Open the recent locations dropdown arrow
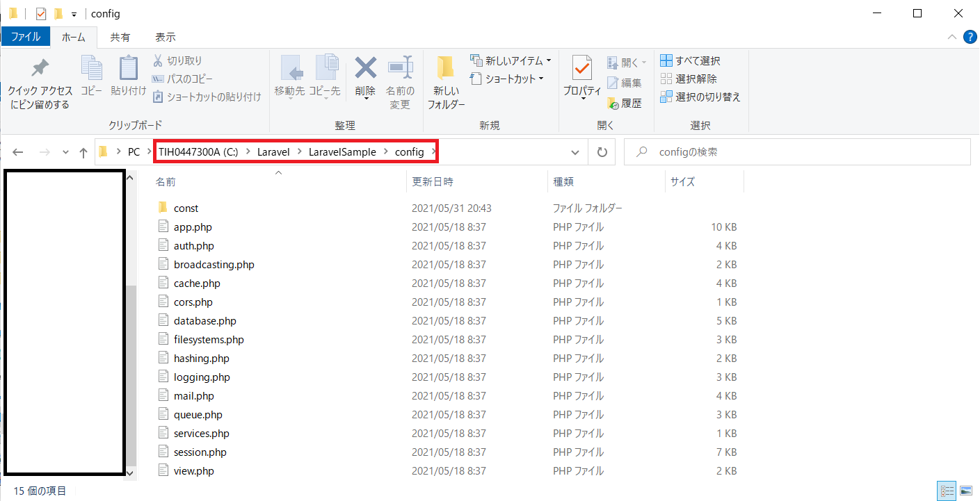Image resolution: width=980 pixels, height=501 pixels. pyautogui.click(x=65, y=152)
